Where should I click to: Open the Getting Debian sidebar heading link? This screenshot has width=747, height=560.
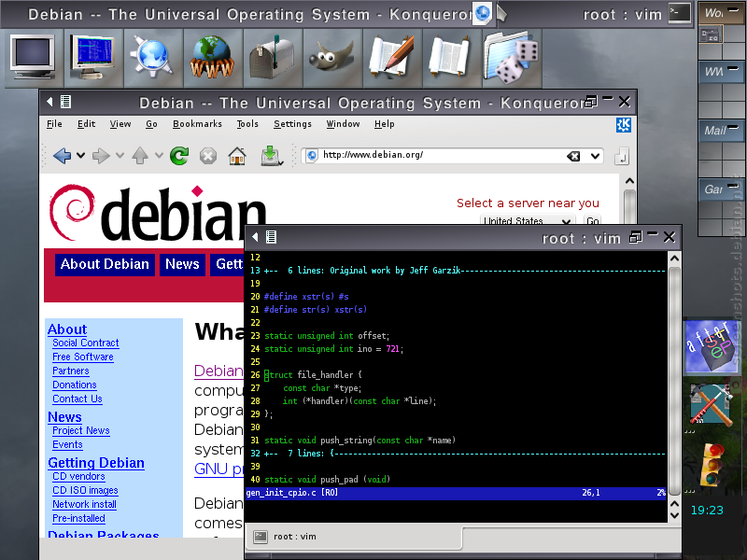click(96, 463)
